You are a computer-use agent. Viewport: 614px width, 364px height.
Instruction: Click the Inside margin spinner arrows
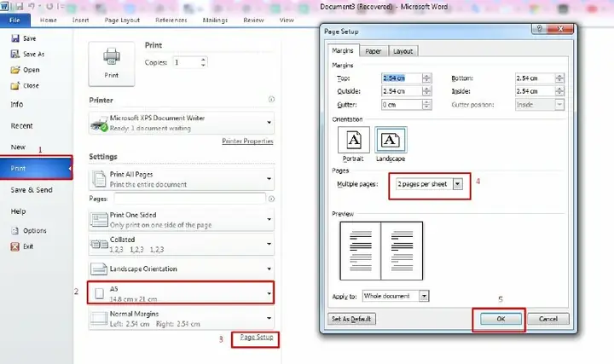pos(559,91)
